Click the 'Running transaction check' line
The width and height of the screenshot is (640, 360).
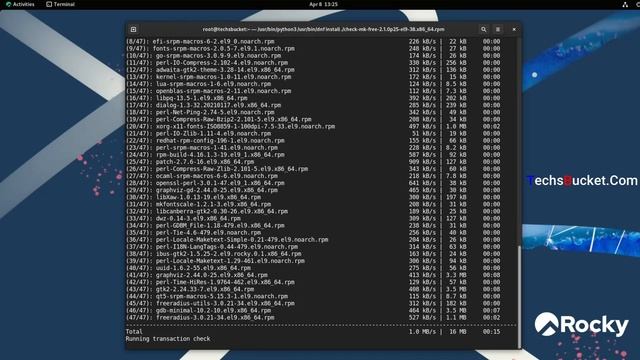point(168,339)
